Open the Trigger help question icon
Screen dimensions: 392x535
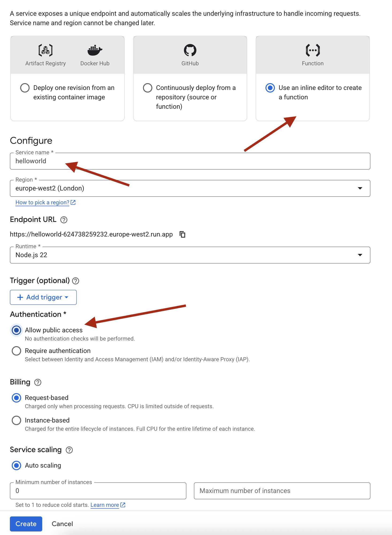(75, 281)
